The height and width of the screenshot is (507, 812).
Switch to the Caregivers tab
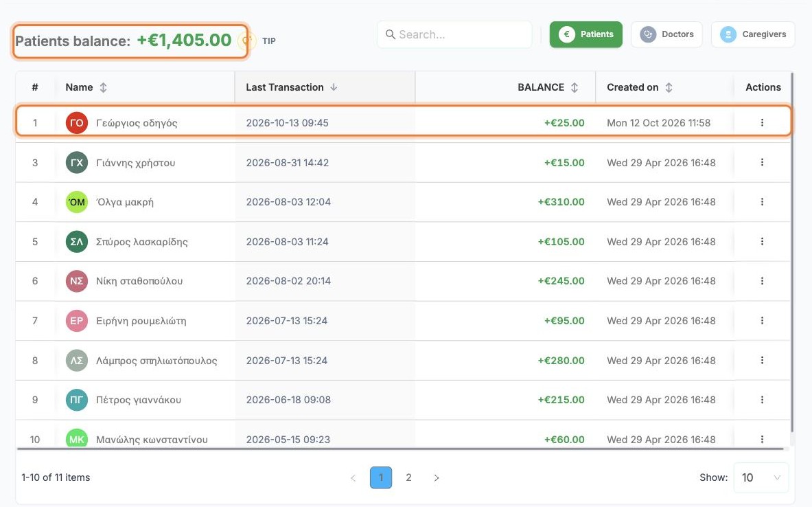(x=753, y=34)
